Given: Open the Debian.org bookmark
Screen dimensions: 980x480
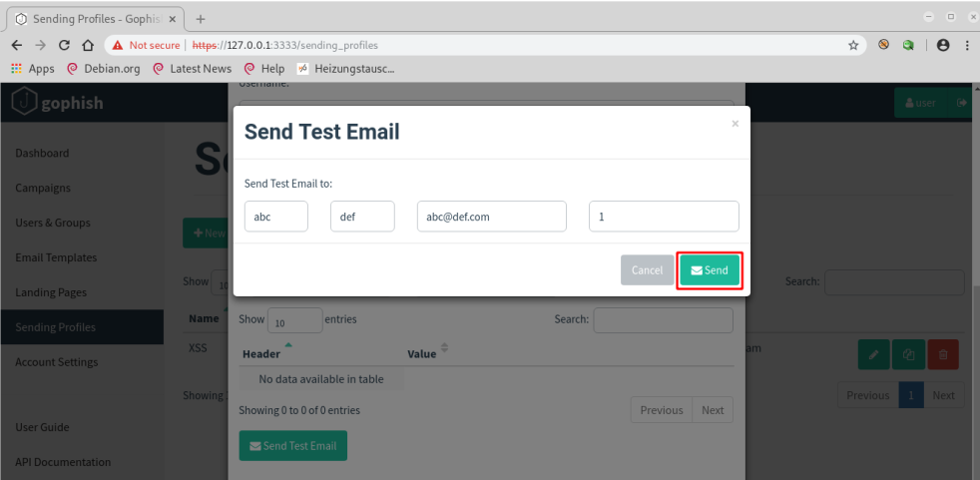Looking at the screenshot, I should point(103,69).
